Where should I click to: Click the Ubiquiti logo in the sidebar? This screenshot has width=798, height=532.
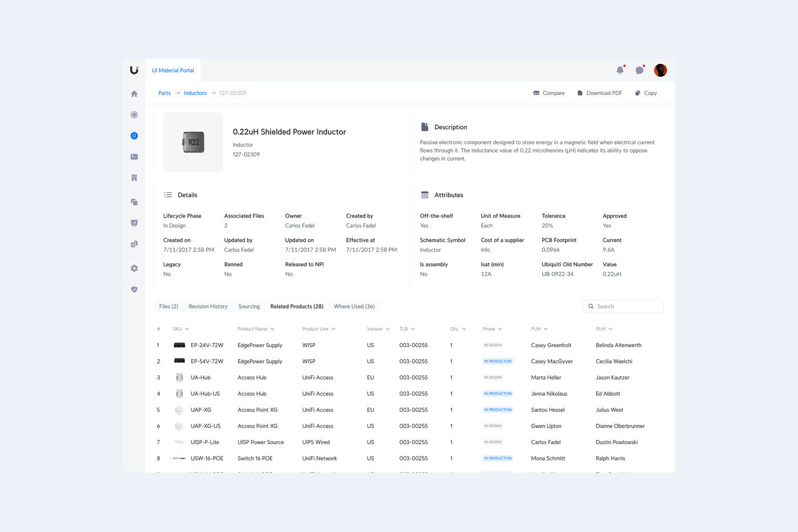point(134,70)
